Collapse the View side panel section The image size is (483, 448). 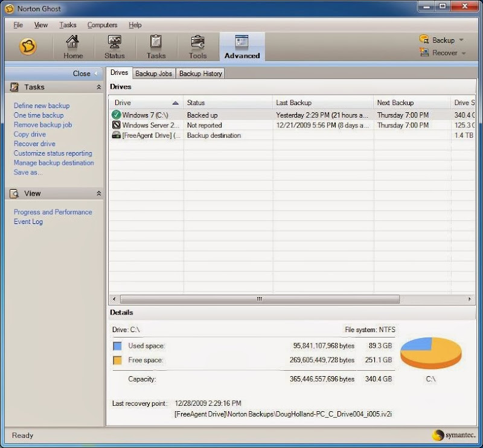tap(98, 193)
